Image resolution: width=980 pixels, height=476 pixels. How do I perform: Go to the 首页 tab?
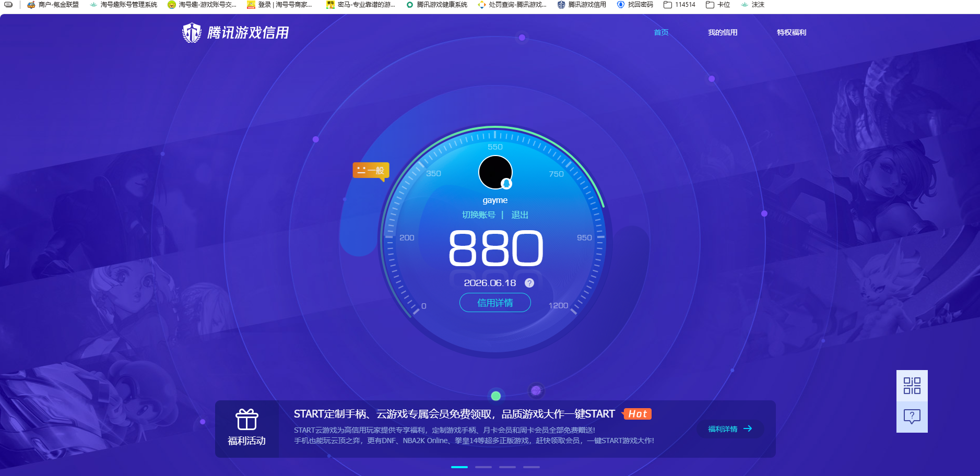pyautogui.click(x=661, y=32)
